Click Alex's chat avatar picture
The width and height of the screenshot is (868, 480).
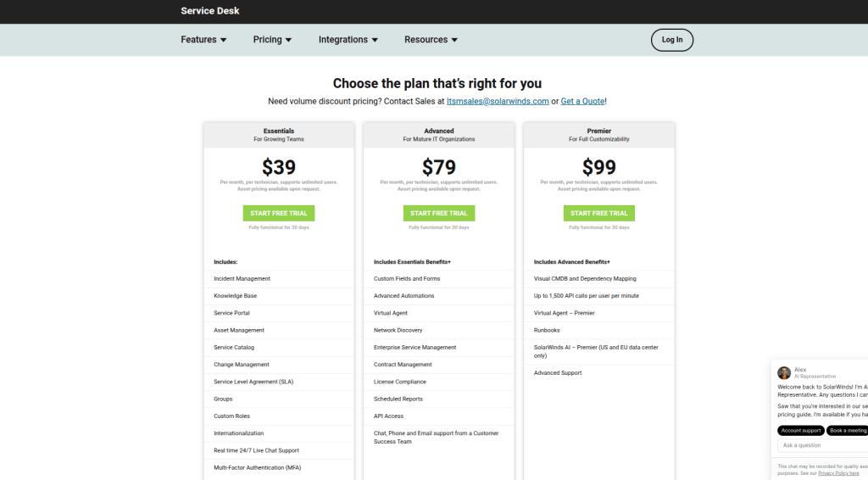click(x=784, y=372)
